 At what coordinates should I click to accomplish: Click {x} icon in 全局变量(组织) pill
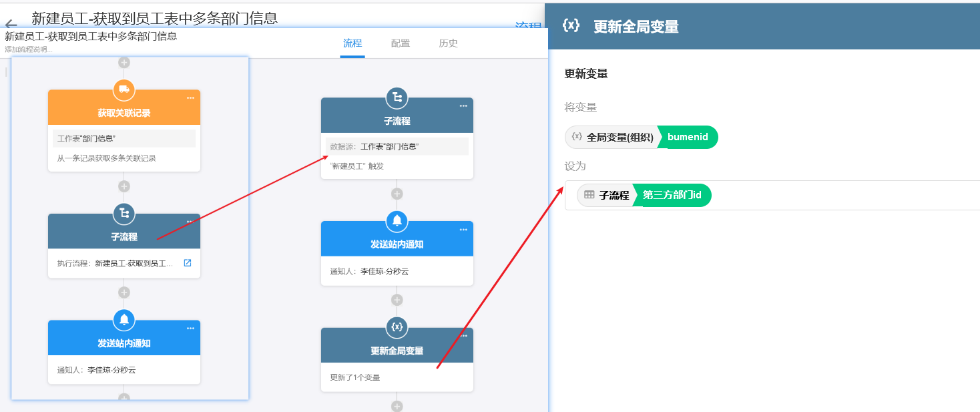click(x=577, y=137)
